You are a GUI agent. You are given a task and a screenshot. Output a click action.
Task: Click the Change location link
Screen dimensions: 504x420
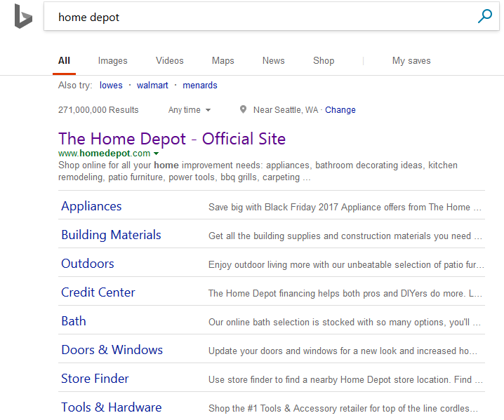pyautogui.click(x=340, y=110)
